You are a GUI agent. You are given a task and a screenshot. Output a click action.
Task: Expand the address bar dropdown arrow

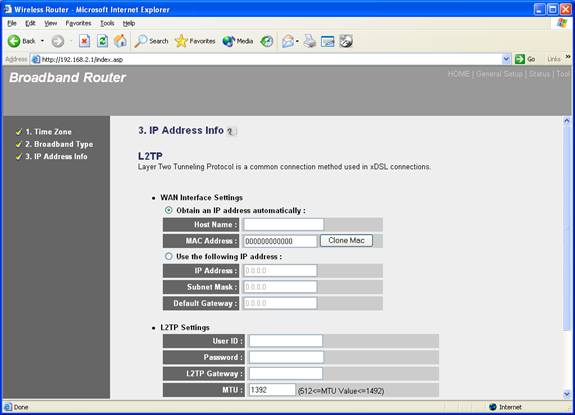(x=506, y=59)
